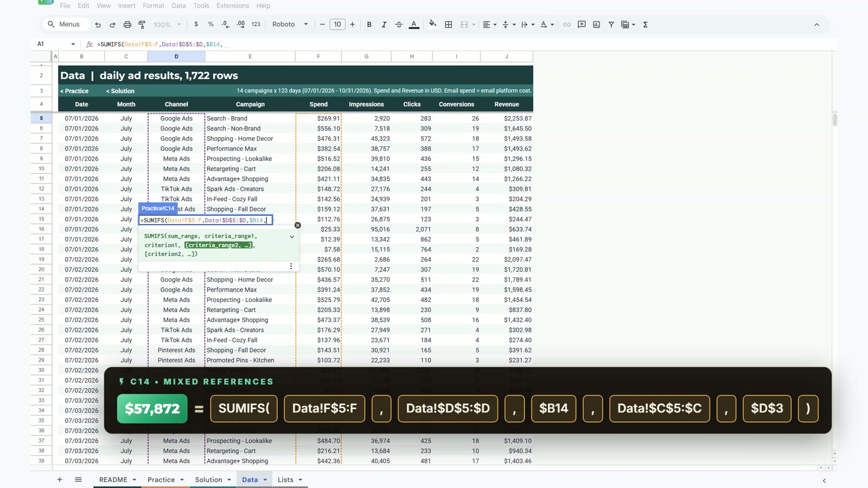Click the Redo icon
868x488 pixels.
[x=112, y=24]
